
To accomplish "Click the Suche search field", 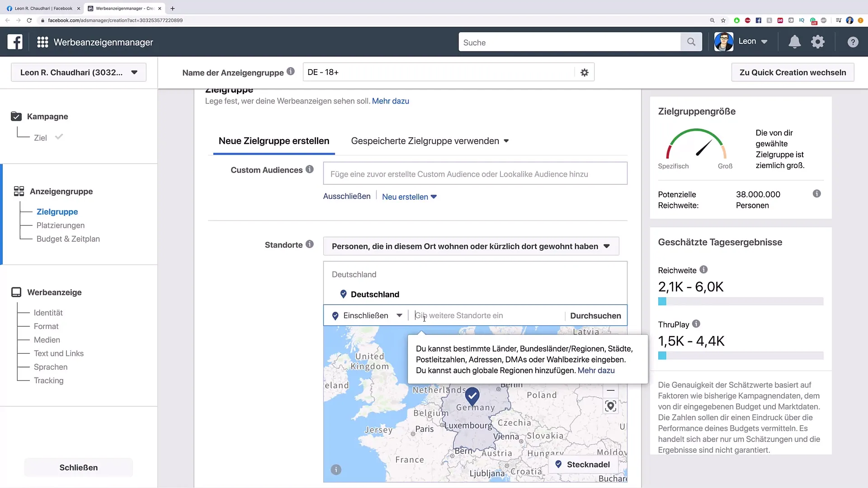I will (570, 42).
